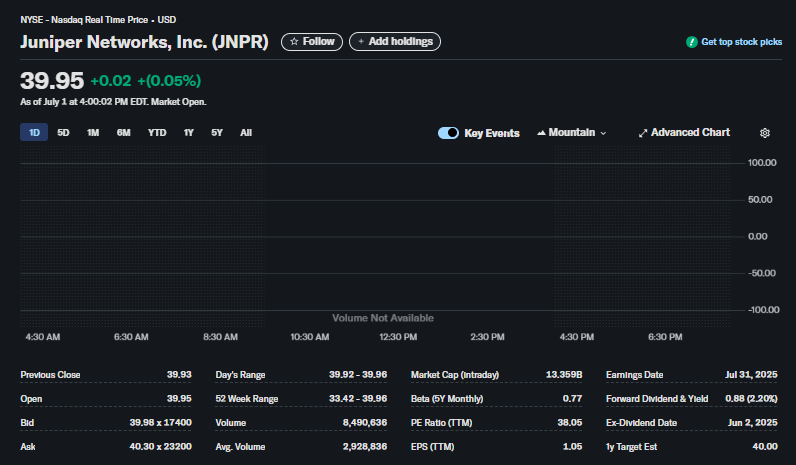
Task: Click 1y Target Est value 40.00
Action: [x=765, y=446]
